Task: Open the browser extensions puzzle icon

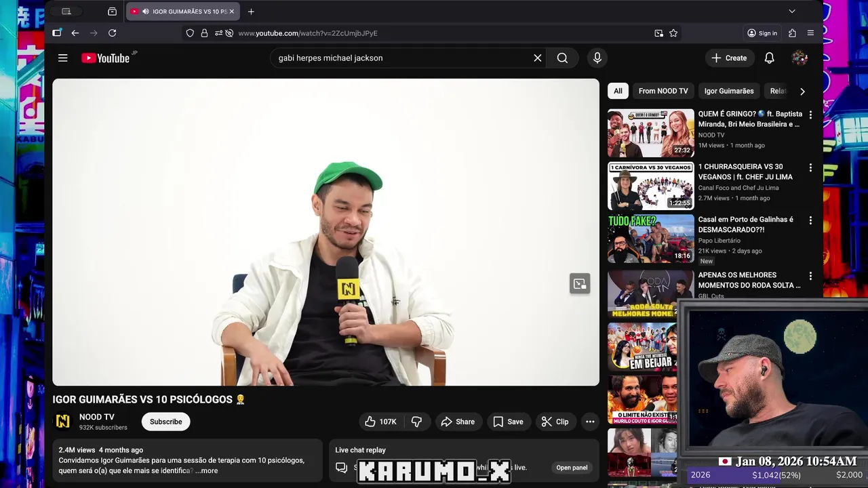Action: (792, 33)
